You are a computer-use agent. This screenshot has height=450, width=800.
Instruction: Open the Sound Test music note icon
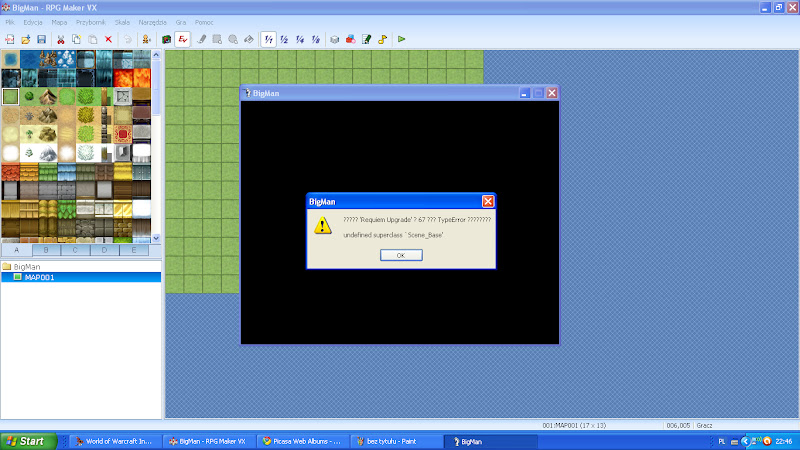pos(382,39)
